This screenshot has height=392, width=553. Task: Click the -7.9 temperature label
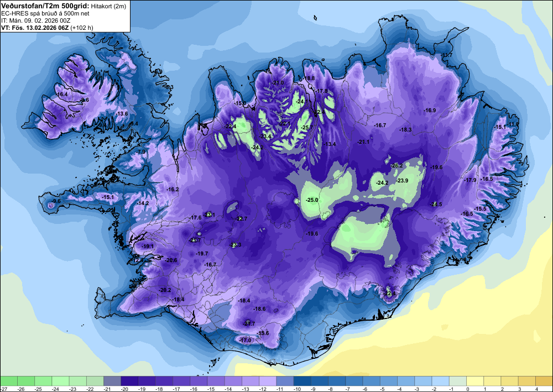point(141,151)
